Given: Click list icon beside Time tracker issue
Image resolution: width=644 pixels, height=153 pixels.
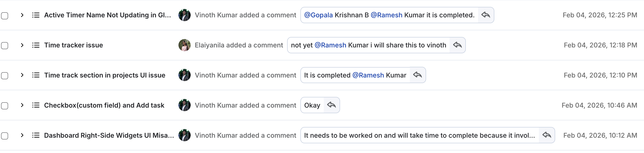Looking at the screenshot, I should 36,45.
